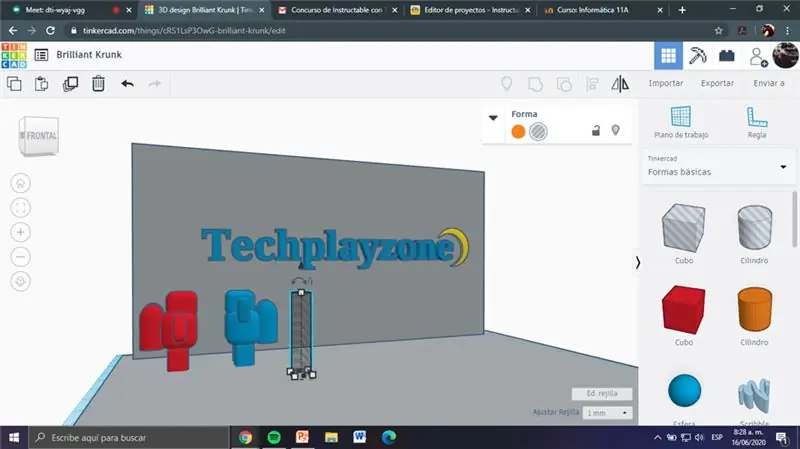The image size is (800, 449).
Task: Select the orange solid color swatch
Action: [x=518, y=132]
